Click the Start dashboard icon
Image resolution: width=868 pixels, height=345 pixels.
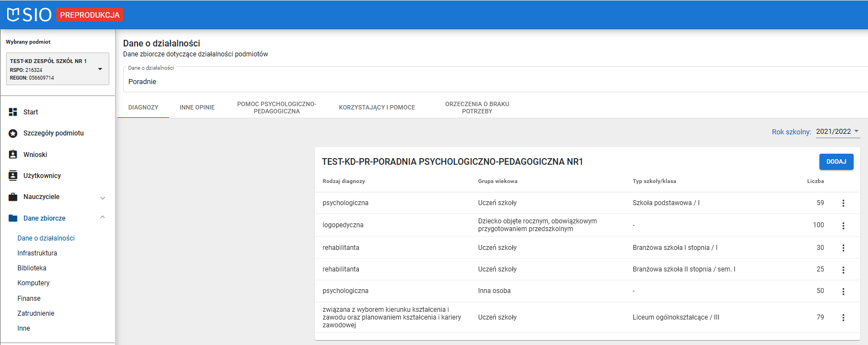coord(13,112)
